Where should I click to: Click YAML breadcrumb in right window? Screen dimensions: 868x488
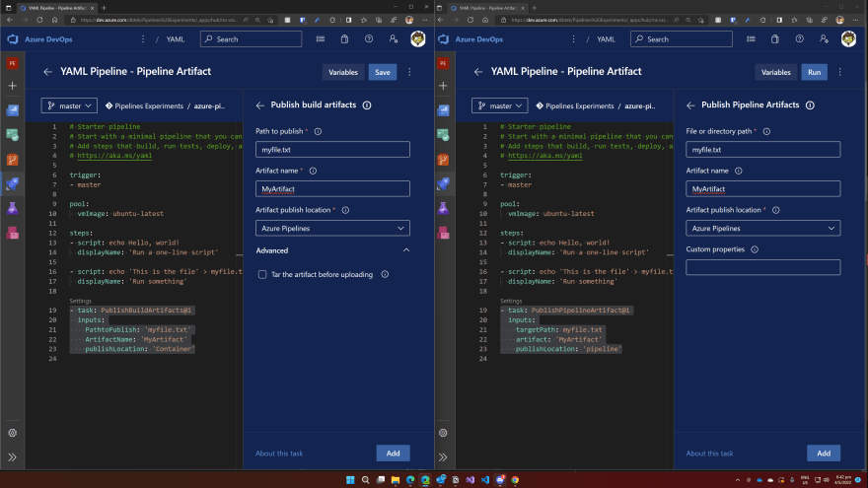(607, 39)
